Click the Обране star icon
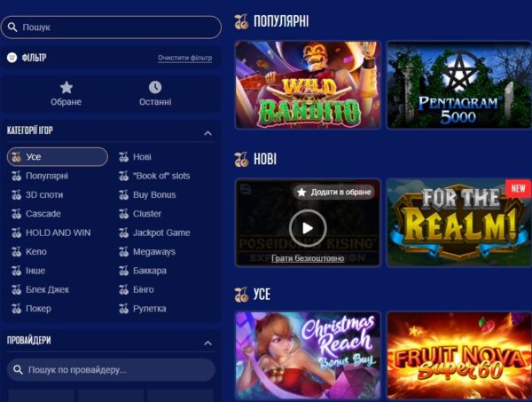 pyautogui.click(x=66, y=88)
